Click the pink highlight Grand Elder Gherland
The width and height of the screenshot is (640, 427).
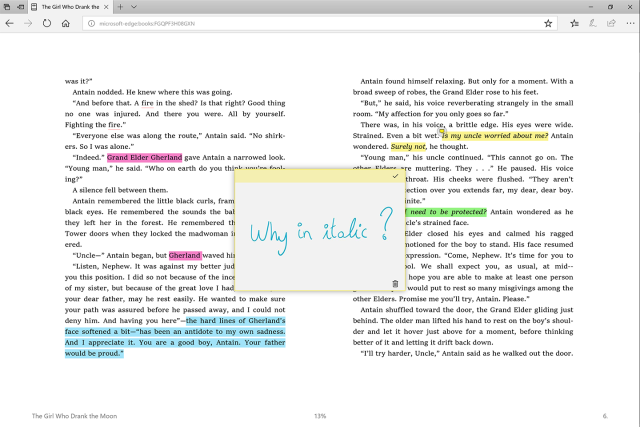click(x=144, y=157)
